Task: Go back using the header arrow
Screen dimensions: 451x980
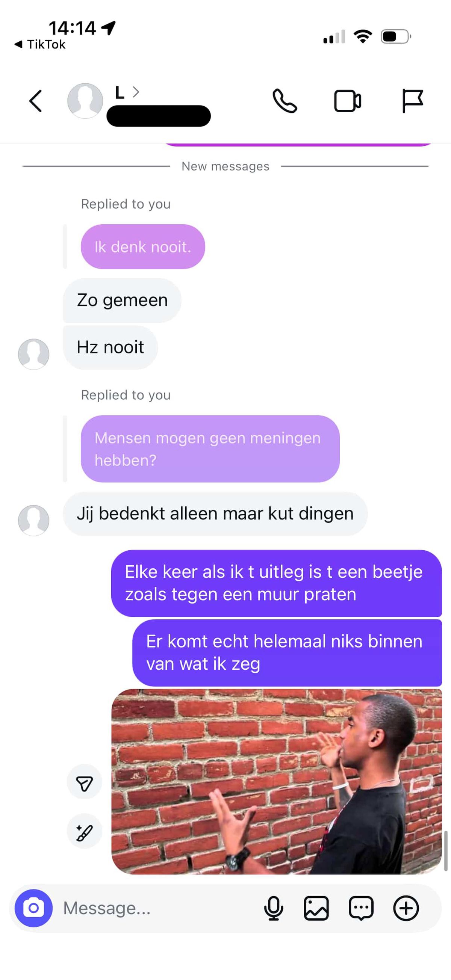Action: pyautogui.click(x=35, y=101)
